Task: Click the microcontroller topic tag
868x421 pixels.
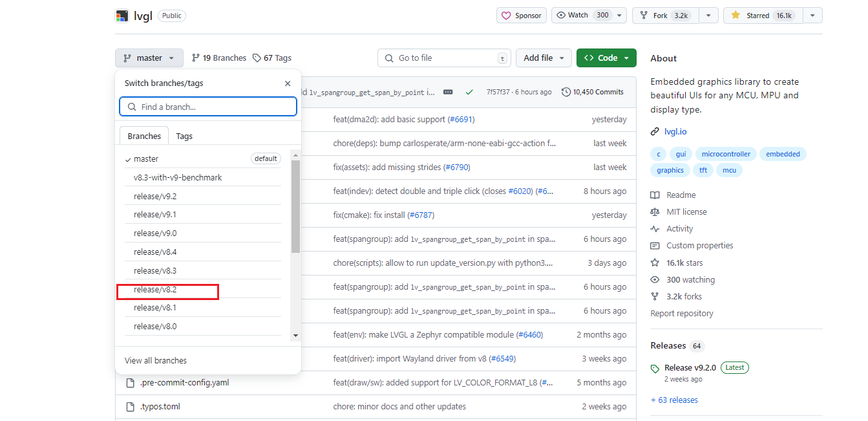Action: [726, 154]
